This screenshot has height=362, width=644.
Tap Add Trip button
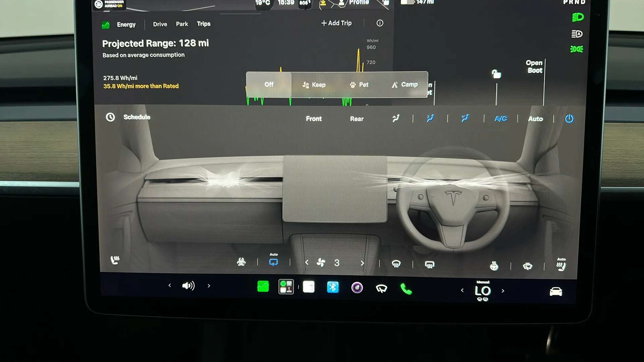click(336, 23)
